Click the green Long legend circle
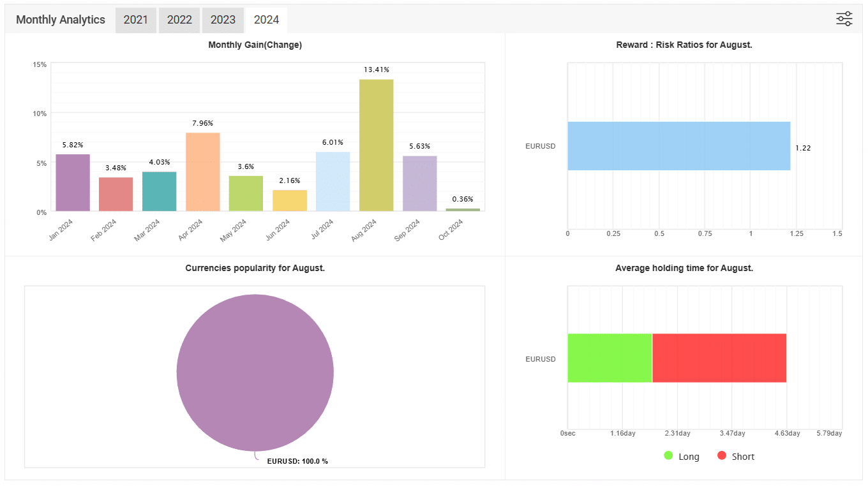Viewport: 868px width, 486px height. pyautogui.click(x=668, y=456)
